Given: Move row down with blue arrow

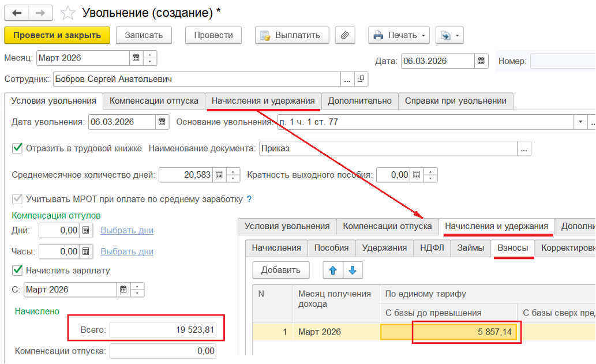Looking at the screenshot, I should coord(353,270).
